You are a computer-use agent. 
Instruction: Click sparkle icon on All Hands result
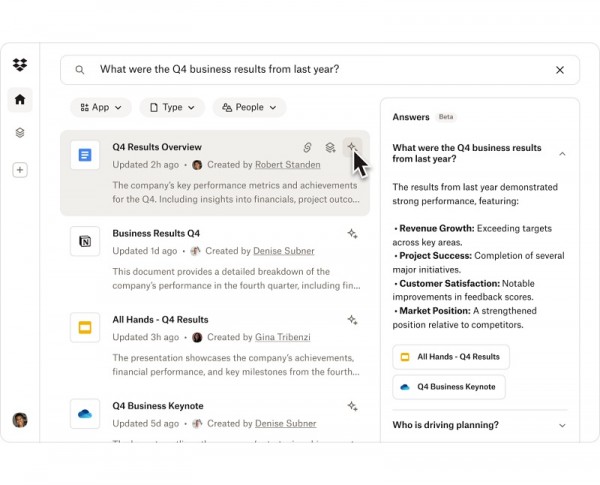[x=352, y=320]
